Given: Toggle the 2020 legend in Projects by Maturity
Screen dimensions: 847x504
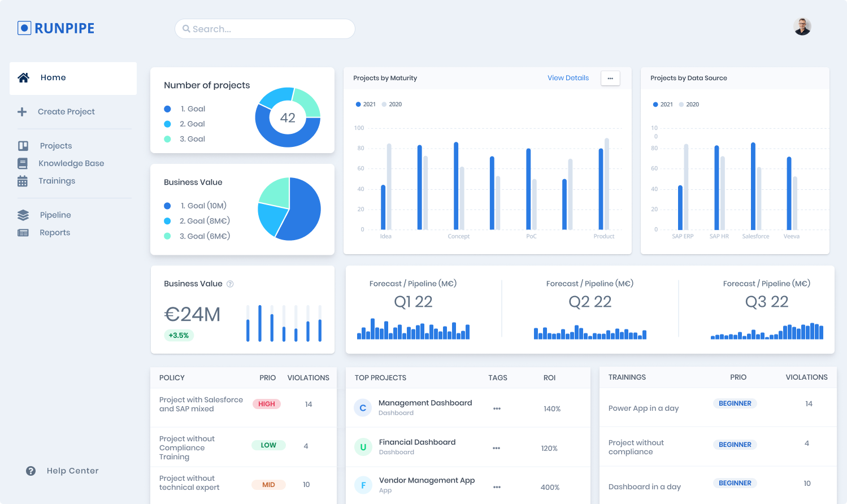Looking at the screenshot, I should click(x=392, y=104).
